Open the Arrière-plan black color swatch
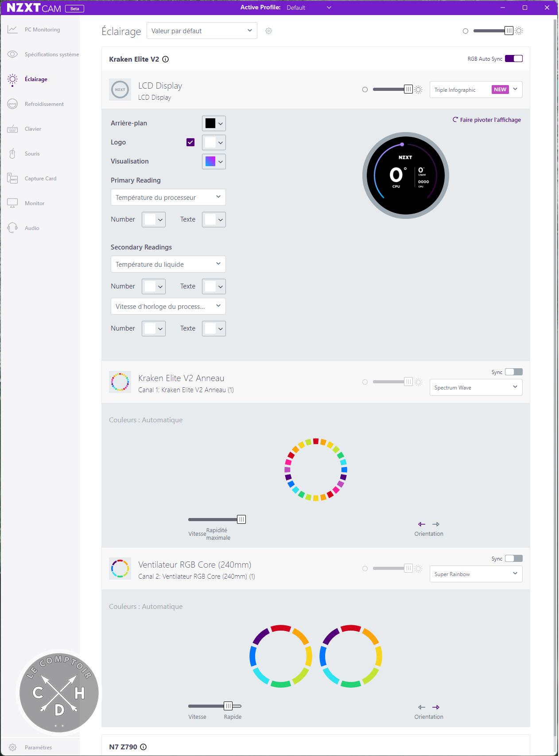 pos(214,123)
